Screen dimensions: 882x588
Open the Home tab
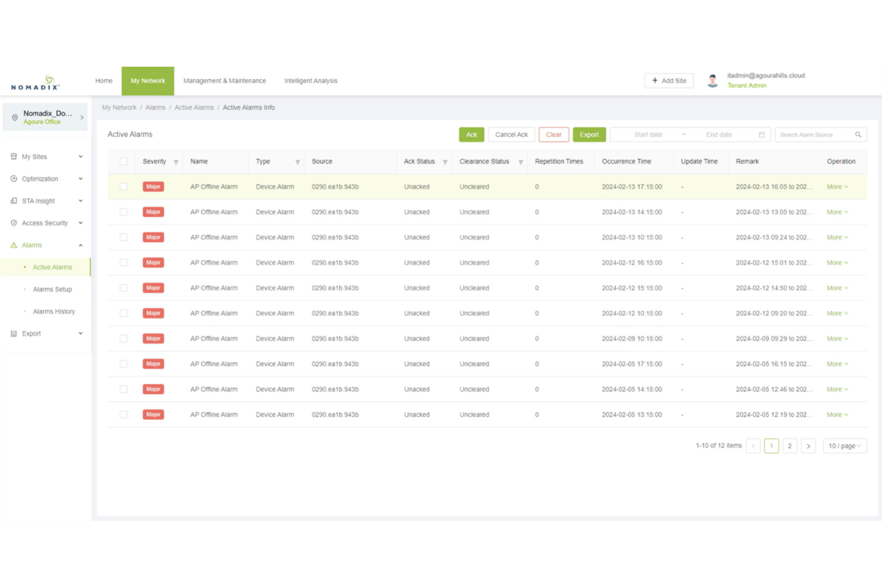104,81
